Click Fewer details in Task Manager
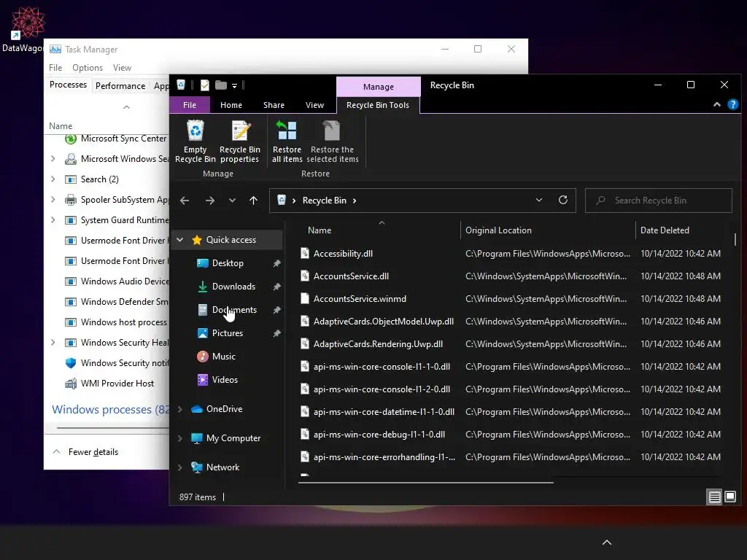The height and width of the screenshot is (560, 747). 86,452
